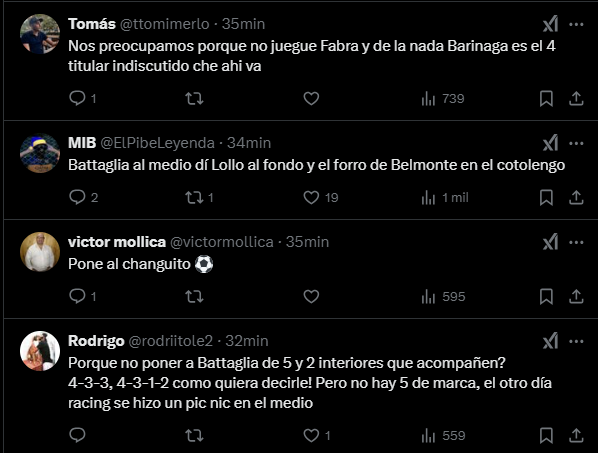Open the more options menu on MIB's tweet

pos(576,143)
